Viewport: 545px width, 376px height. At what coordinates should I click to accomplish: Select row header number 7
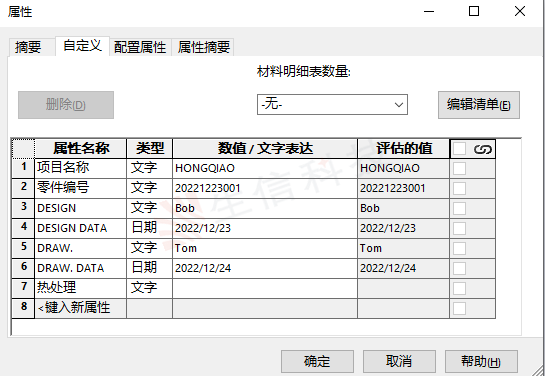point(23,288)
